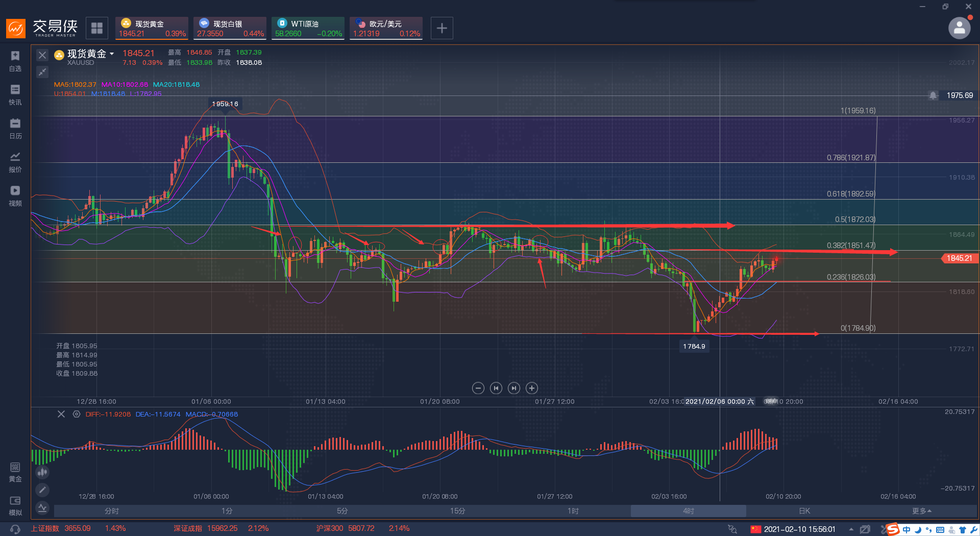Click the 0.236(1826.03) Fibonacci level label
The height and width of the screenshot is (536, 980).
pyautogui.click(x=851, y=277)
